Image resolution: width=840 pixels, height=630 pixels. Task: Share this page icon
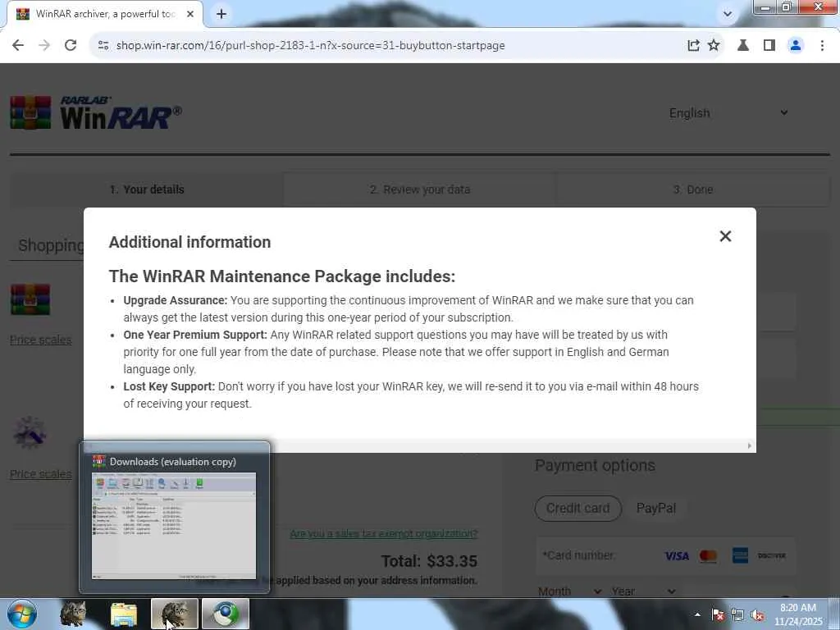[693, 46]
